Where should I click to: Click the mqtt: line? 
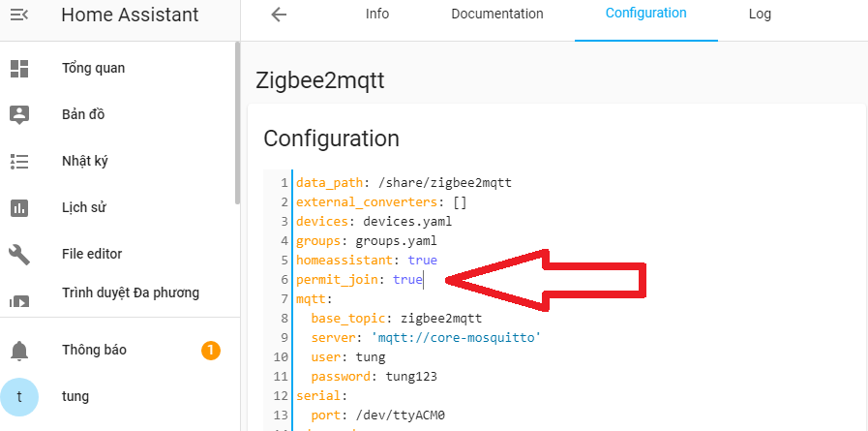pyautogui.click(x=314, y=299)
